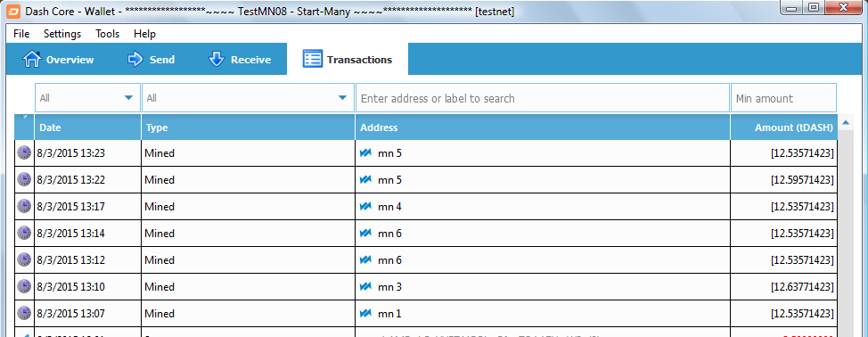Click the mined icon beside mn 5 at 13:23

[x=365, y=152]
